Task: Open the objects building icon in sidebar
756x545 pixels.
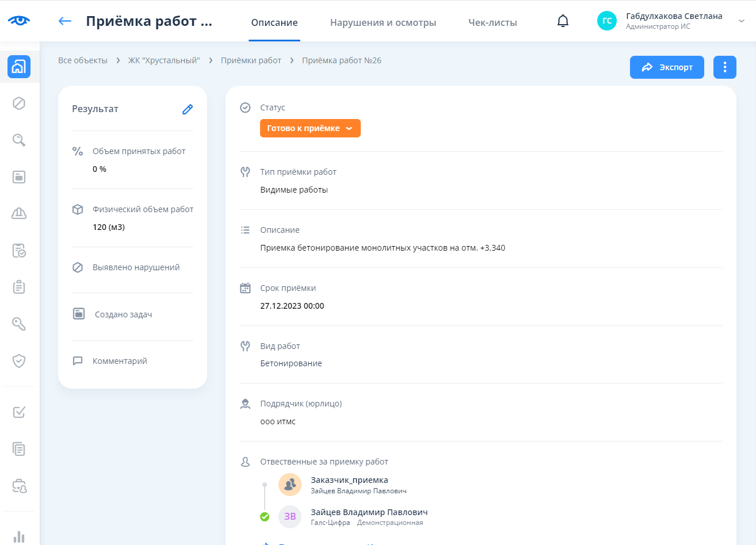Action: click(x=19, y=67)
